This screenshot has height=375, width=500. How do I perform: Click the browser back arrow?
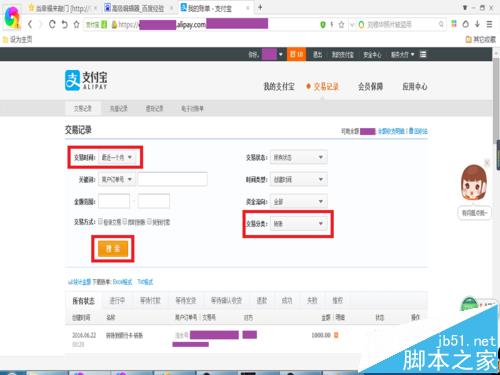[x=30, y=24]
